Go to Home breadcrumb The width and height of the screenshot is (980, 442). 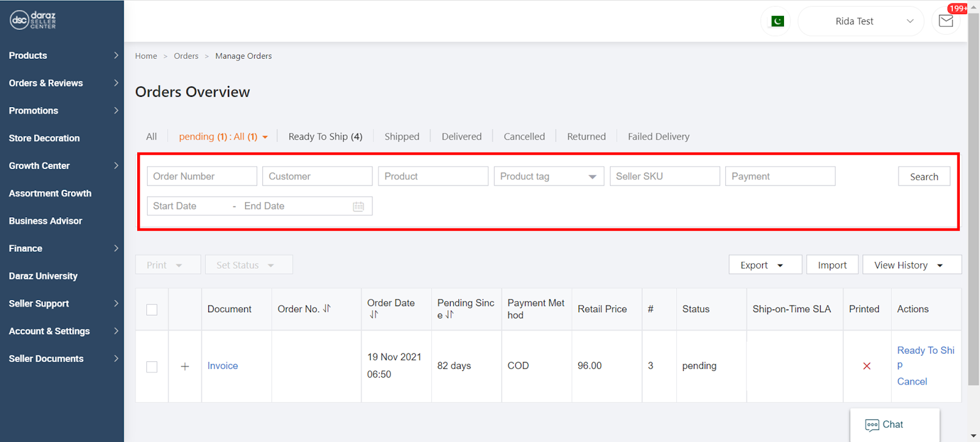point(146,56)
